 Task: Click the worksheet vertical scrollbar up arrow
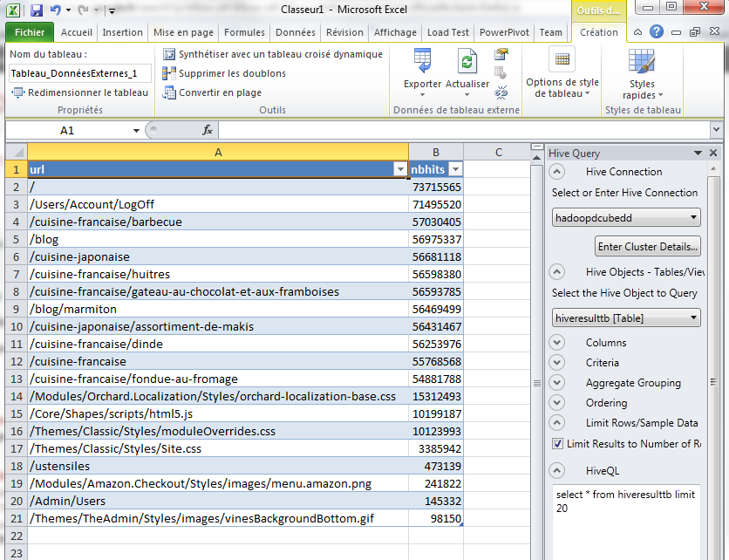(x=536, y=158)
